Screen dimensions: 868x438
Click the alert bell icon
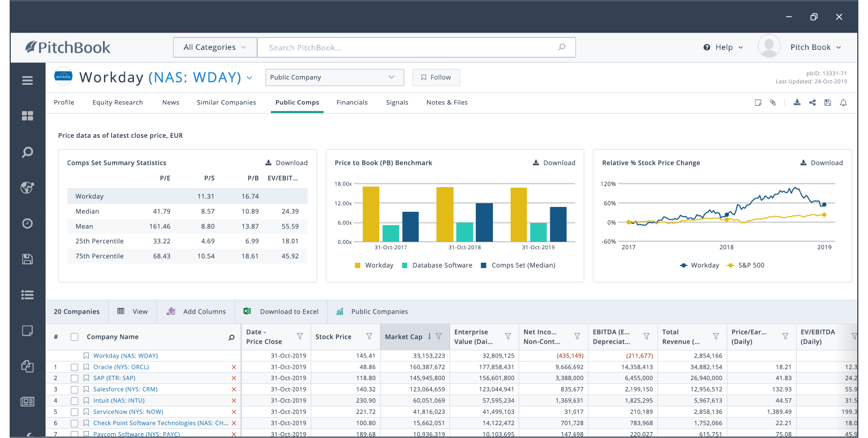pyautogui.click(x=843, y=102)
